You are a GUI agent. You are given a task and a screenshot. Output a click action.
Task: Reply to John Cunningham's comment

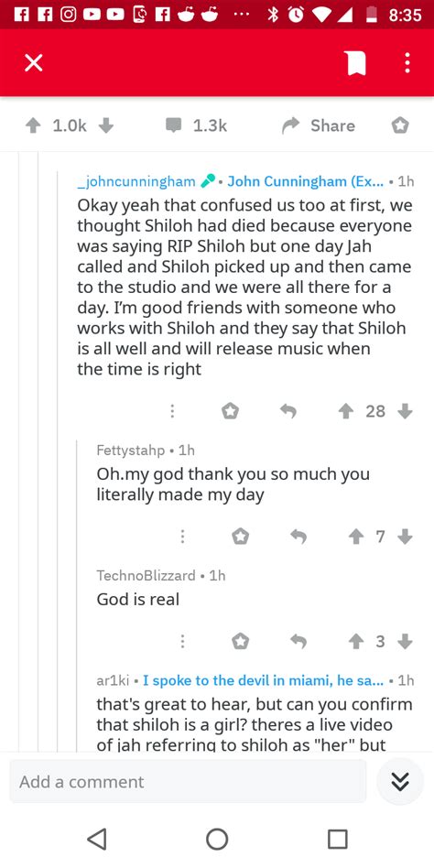tap(288, 411)
